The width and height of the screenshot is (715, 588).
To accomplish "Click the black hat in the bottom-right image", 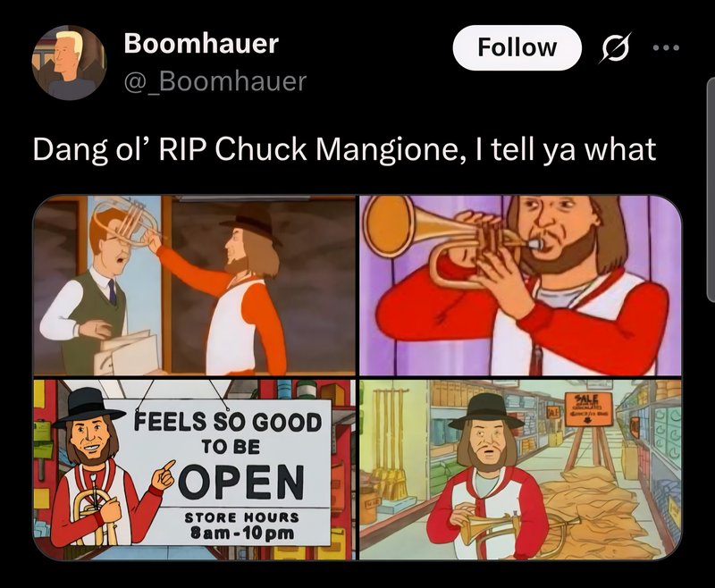I will 486,412.
